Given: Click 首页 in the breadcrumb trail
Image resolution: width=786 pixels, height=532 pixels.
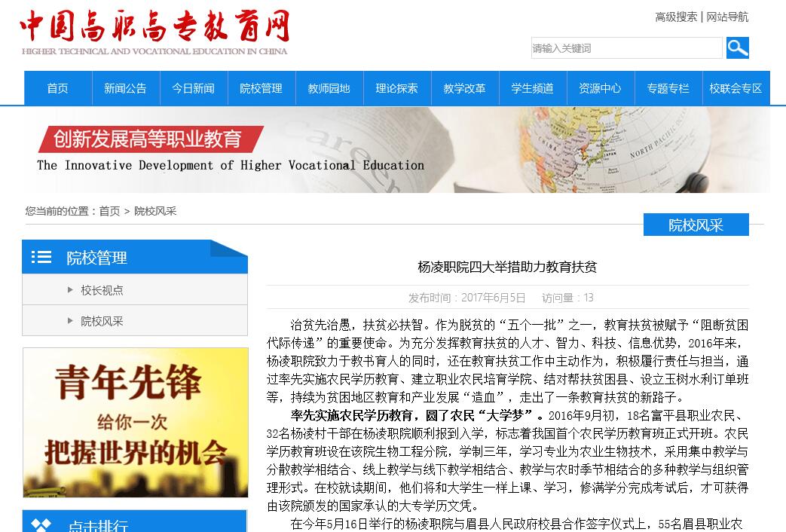Looking at the screenshot, I should (109, 211).
